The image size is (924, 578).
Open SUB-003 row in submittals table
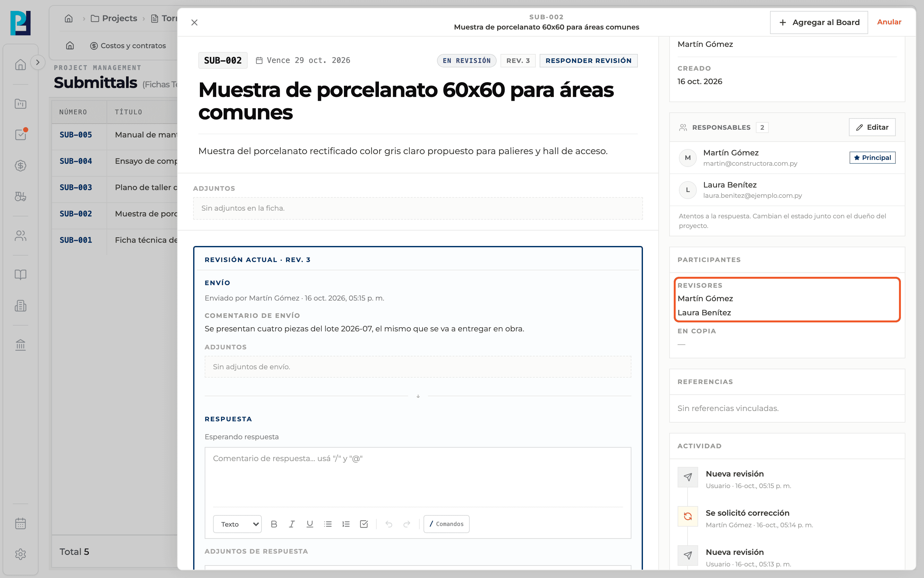115,188
